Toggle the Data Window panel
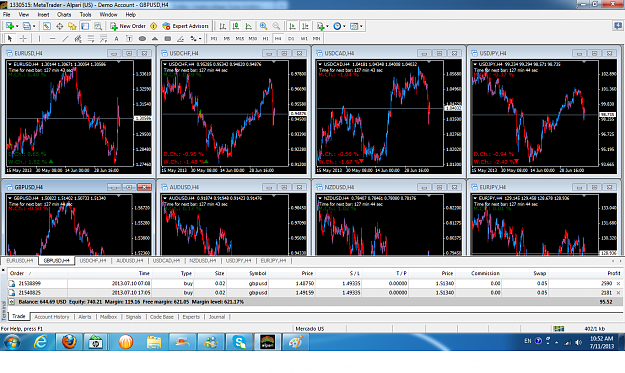This screenshot has width=625, height=373. pyautogui.click(x=59, y=26)
